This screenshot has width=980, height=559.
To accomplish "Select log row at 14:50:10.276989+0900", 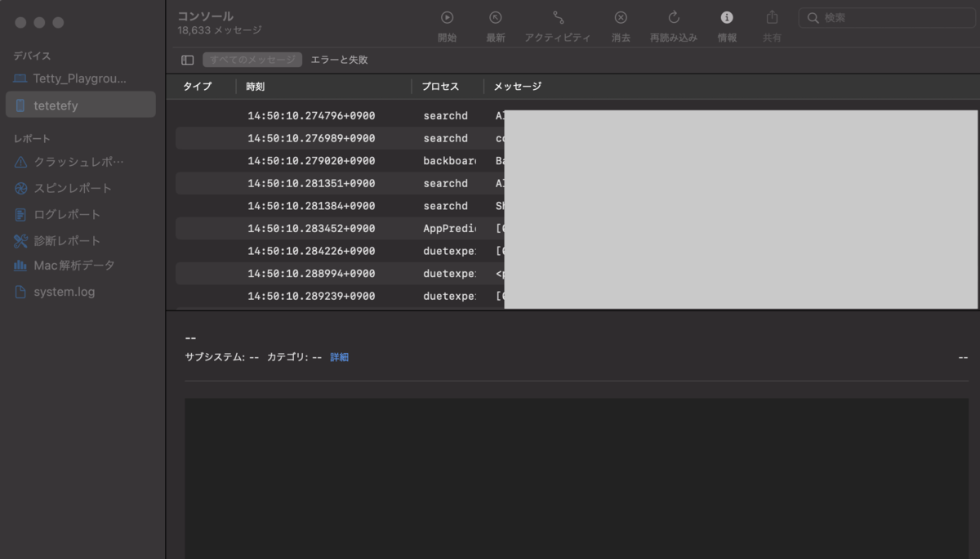I will 577,138.
